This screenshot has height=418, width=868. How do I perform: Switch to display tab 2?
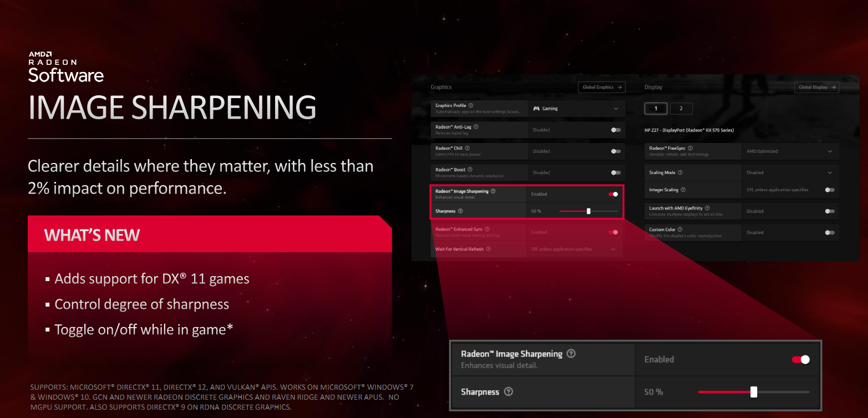[x=681, y=109]
